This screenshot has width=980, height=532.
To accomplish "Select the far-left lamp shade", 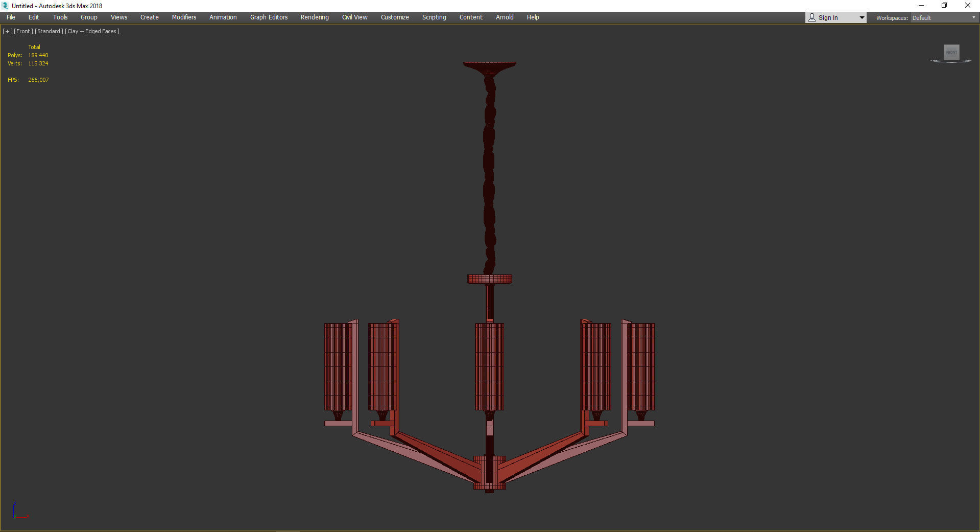I will pos(338,366).
